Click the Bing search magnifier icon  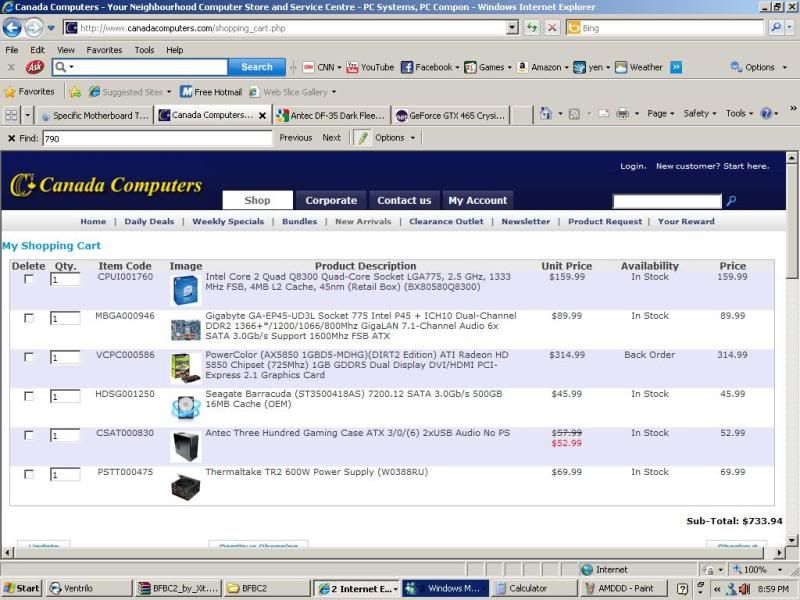click(776, 28)
